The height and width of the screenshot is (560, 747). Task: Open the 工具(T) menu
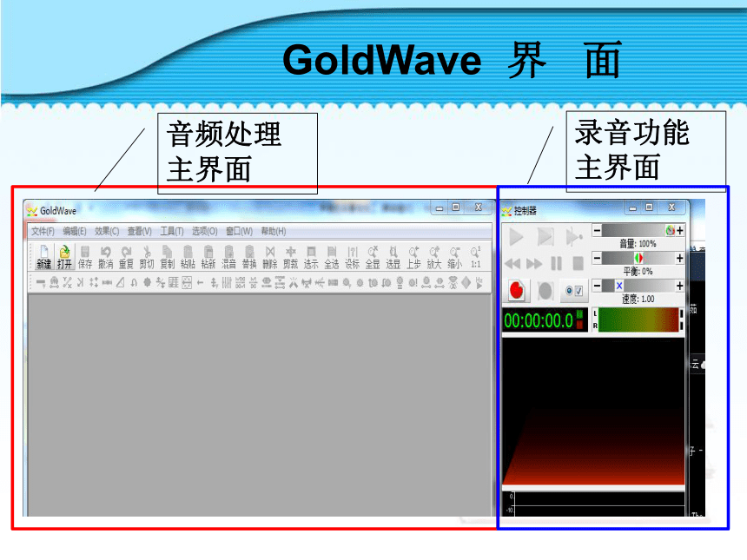(171, 232)
